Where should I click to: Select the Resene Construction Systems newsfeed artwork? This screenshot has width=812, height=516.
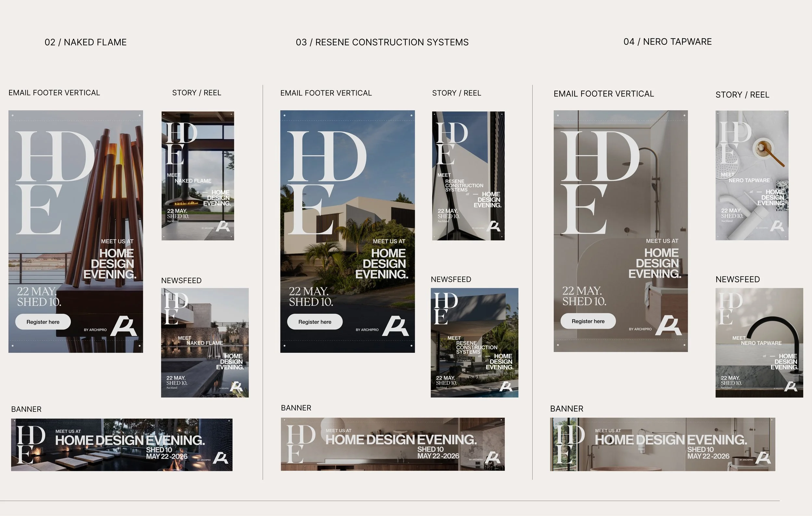click(x=475, y=342)
